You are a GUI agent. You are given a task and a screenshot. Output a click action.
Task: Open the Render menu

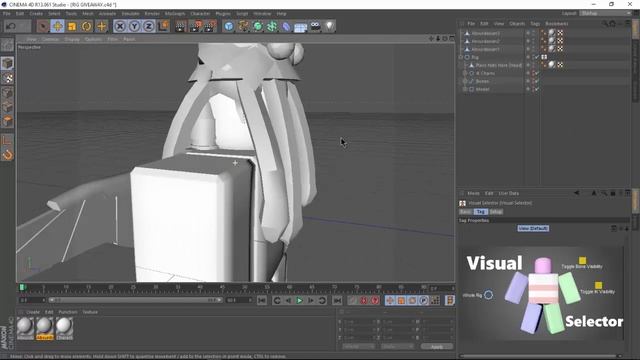pyautogui.click(x=152, y=13)
